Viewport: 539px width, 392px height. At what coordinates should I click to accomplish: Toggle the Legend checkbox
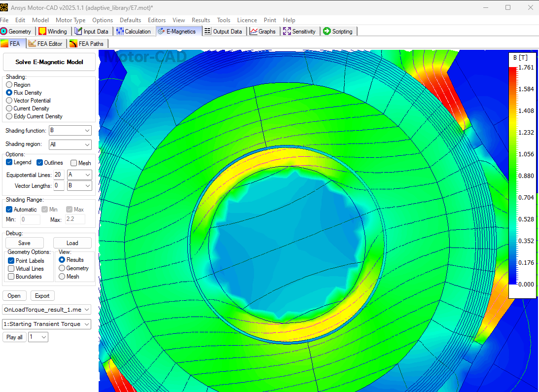[9, 162]
